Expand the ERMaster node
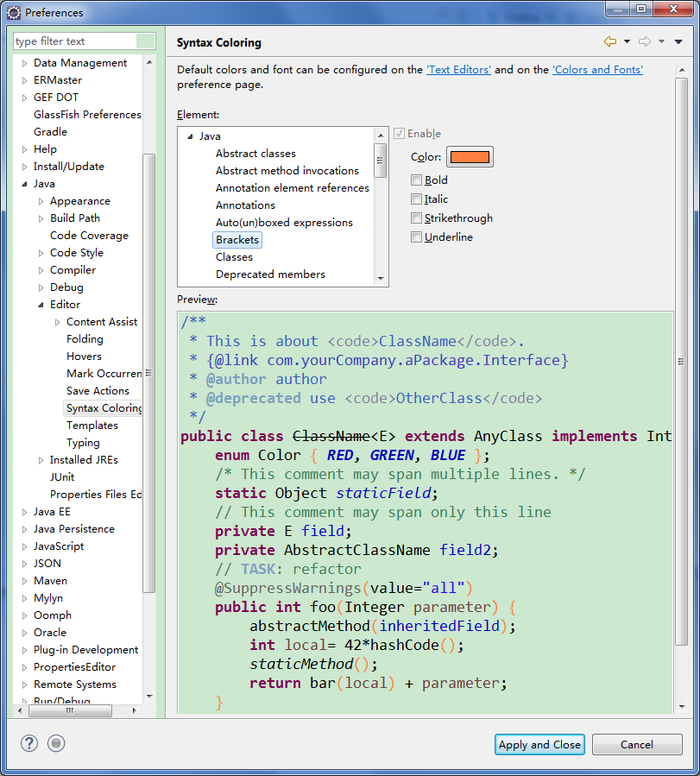Viewport: 700px width, 776px height. click(24, 80)
